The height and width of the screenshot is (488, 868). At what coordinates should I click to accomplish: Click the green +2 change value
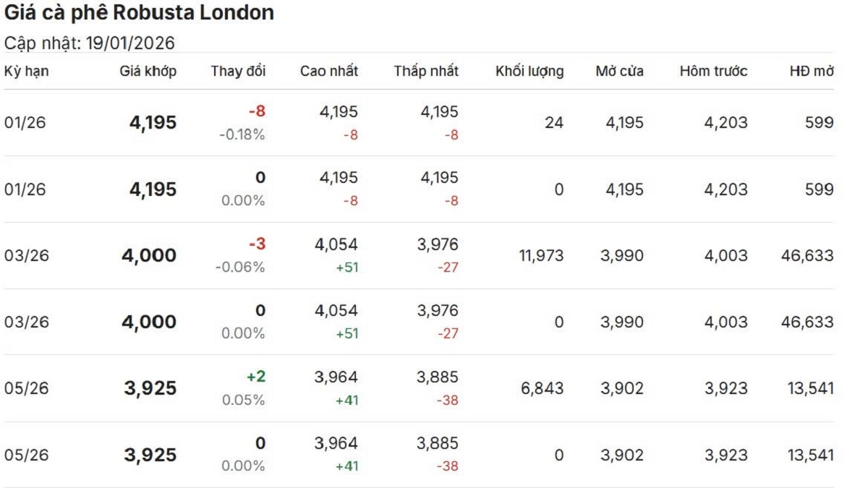pyautogui.click(x=257, y=377)
